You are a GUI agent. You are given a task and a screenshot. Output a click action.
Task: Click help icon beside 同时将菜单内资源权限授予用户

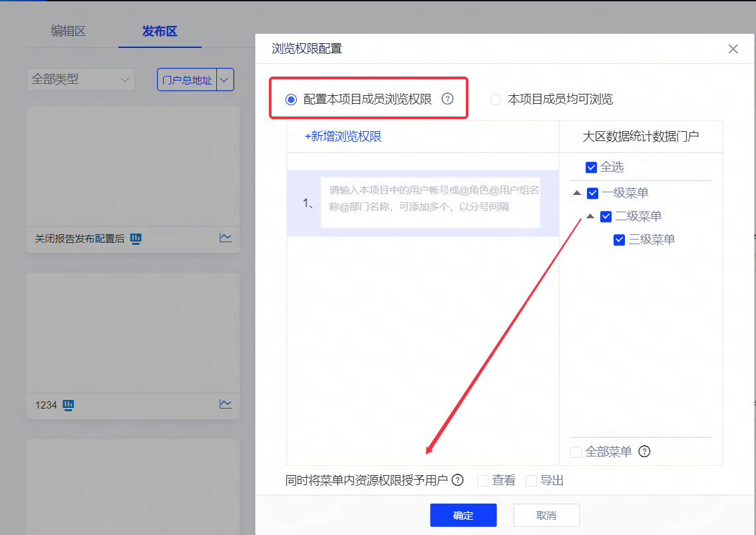457,480
